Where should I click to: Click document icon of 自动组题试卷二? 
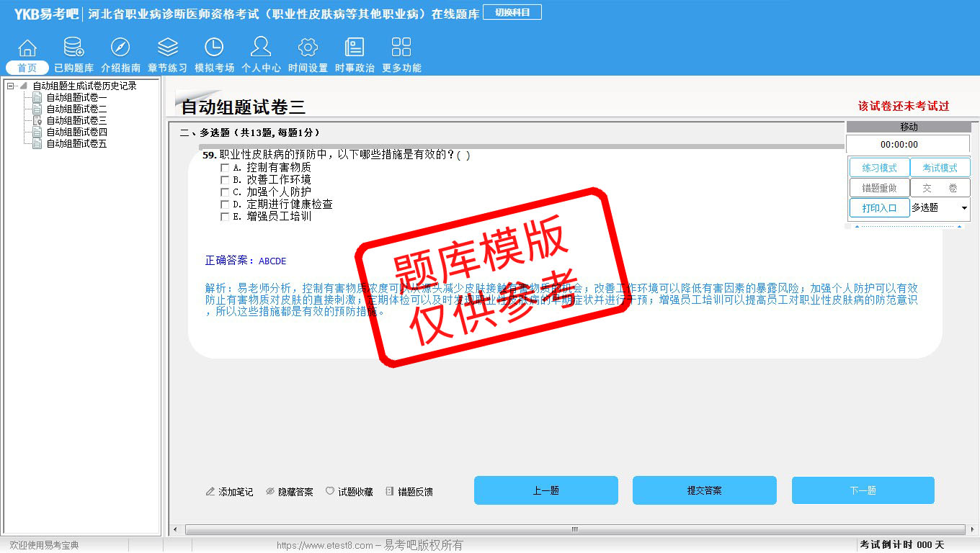coord(37,109)
